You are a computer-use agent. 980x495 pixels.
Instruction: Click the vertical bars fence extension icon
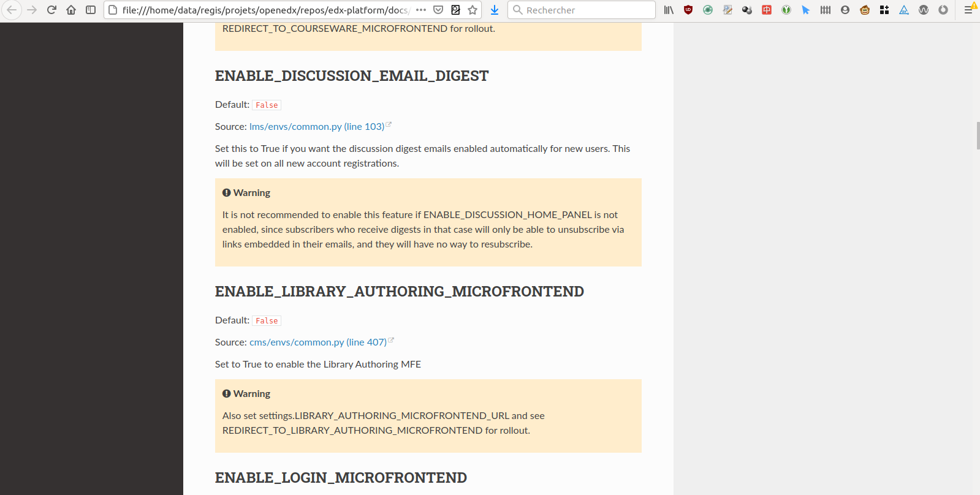point(826,10)
